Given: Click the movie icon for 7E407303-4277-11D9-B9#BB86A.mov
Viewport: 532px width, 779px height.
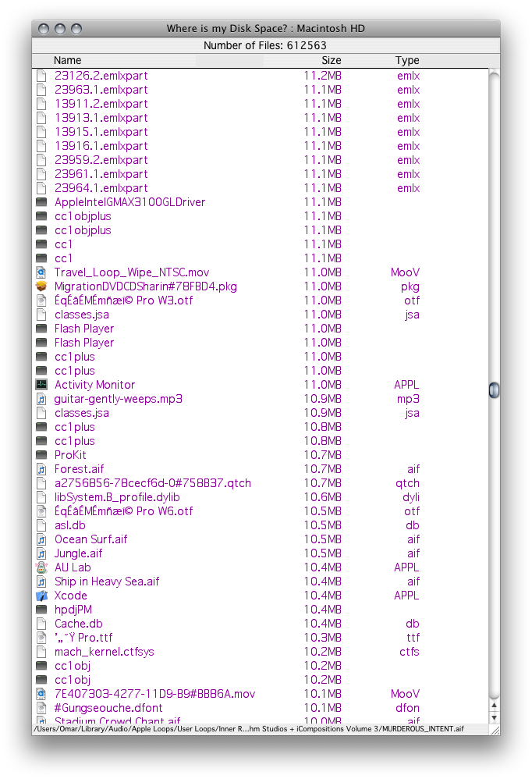Looking at the screenshot, I should [41, 694].
